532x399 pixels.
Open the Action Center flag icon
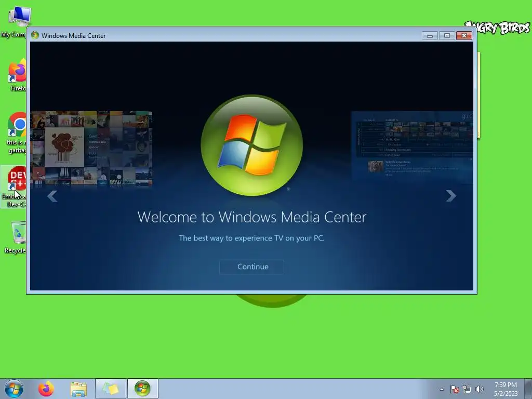coord(454,389)
